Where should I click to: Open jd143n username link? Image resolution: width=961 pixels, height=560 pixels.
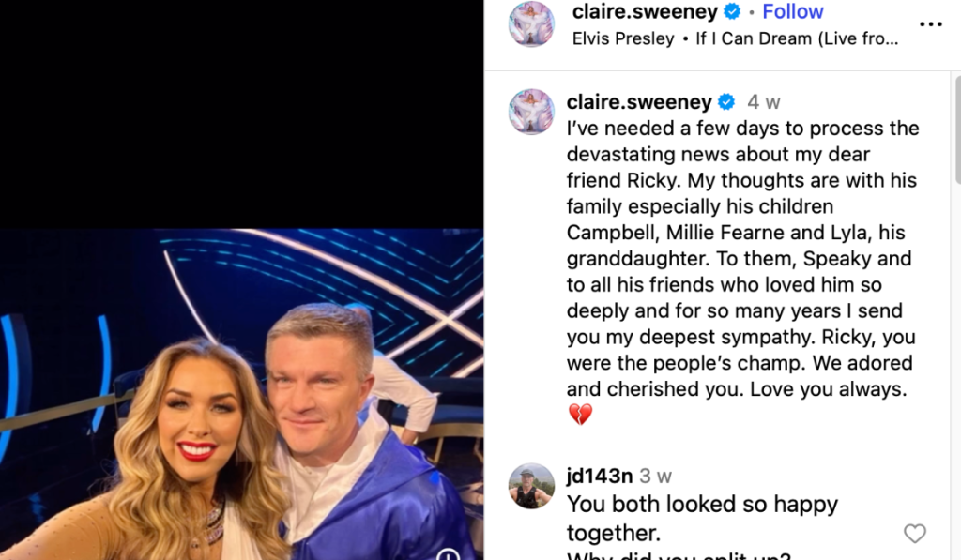pyautogui.click(x=600, y=476)
